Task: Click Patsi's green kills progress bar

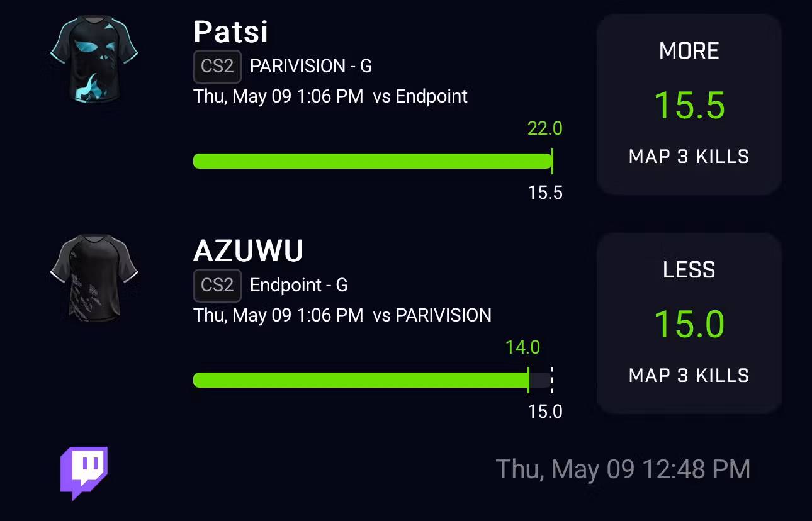Action: tap(372, 161)
